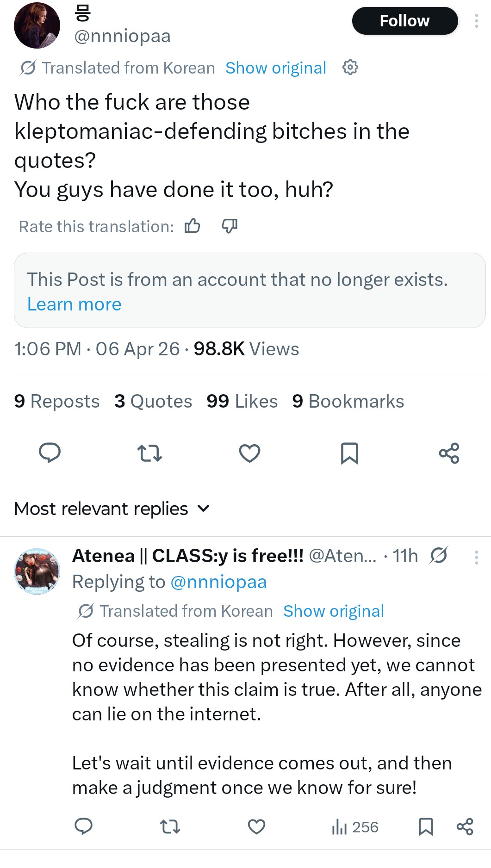Reply to the main post
This screenshot has height=868, width=491.
pos(50,453)
